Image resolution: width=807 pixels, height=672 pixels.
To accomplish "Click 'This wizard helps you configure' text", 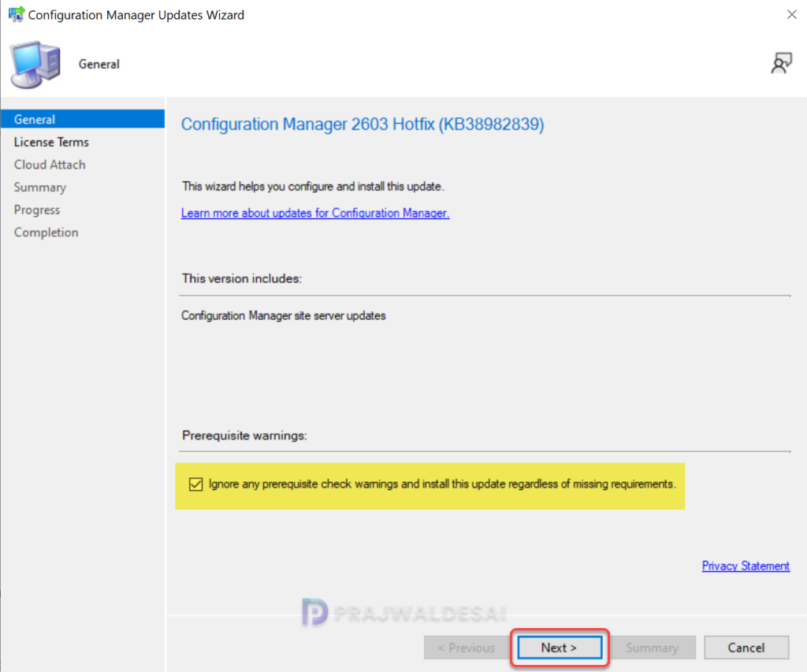I will click(x=313, y=186).
